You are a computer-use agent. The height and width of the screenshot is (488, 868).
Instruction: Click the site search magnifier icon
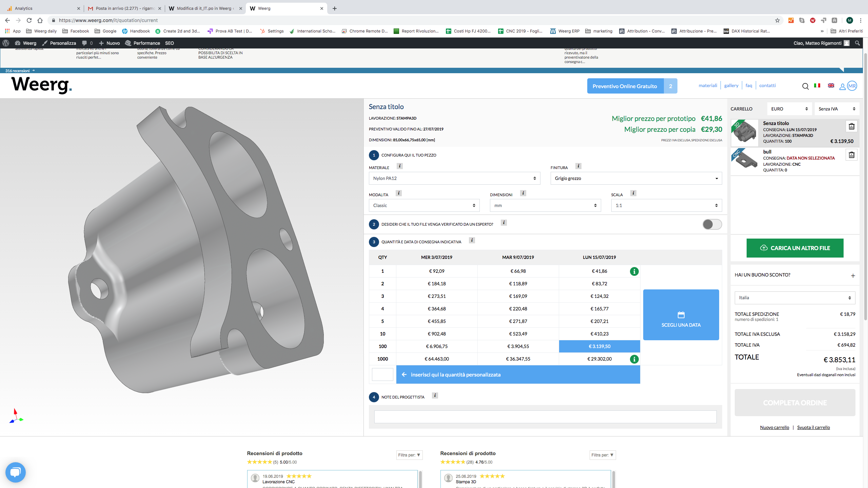click(x=805, y=86)
